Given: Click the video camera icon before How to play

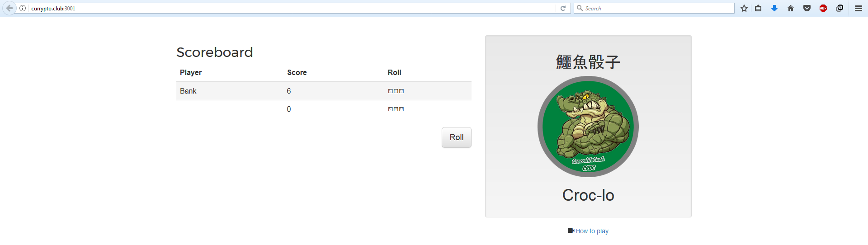Looking at the screenshot, I should (x=571, y=231).
